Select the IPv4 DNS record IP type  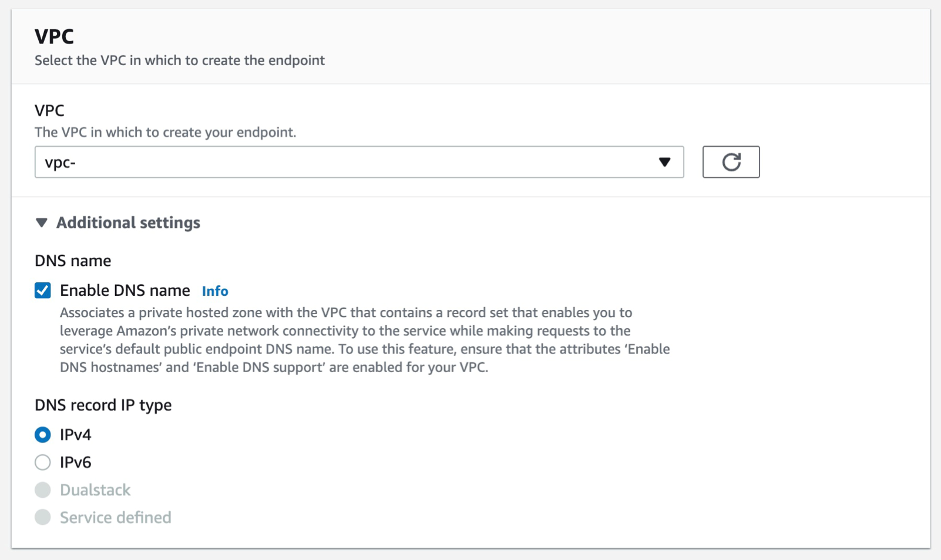[x=42, y=434]
